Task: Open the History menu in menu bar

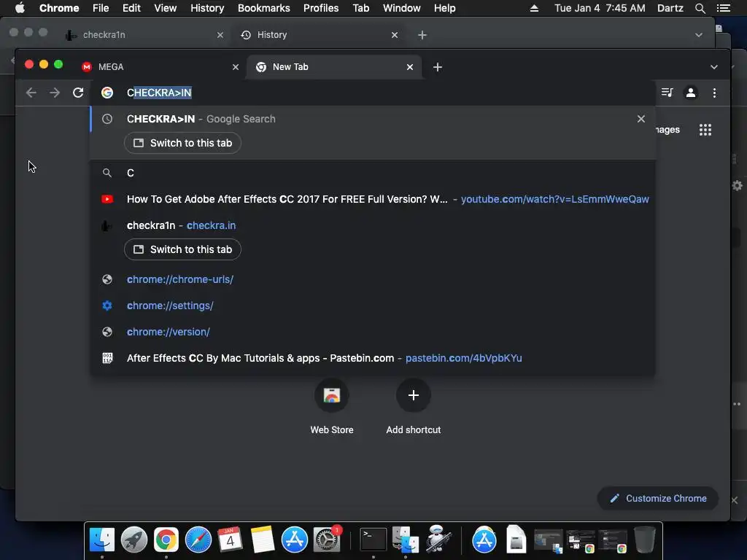Action: pos(207,8)
